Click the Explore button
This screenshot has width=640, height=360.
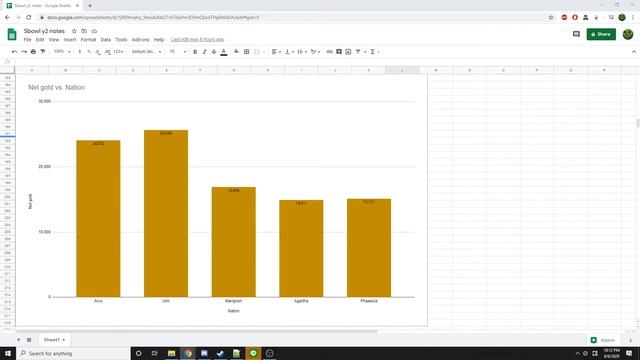(x=603, y=340)
